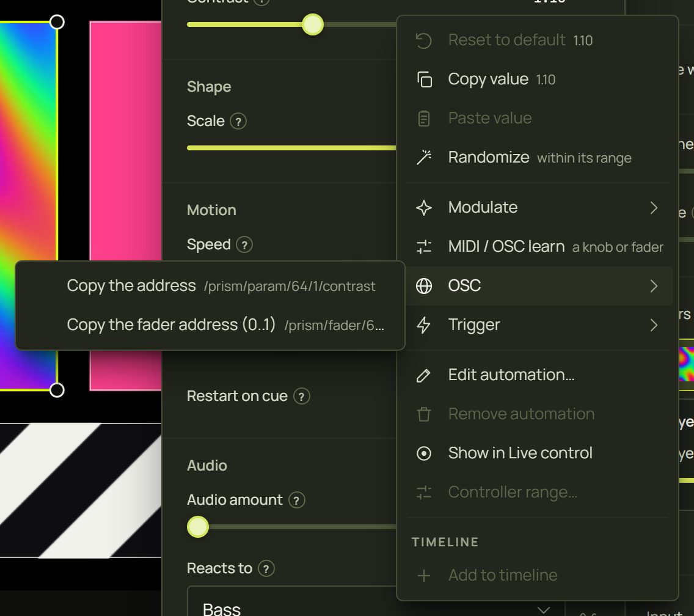Click the Scale slider track
The height and width of the screenshot is (616, 694).
[x=291, y=148]
